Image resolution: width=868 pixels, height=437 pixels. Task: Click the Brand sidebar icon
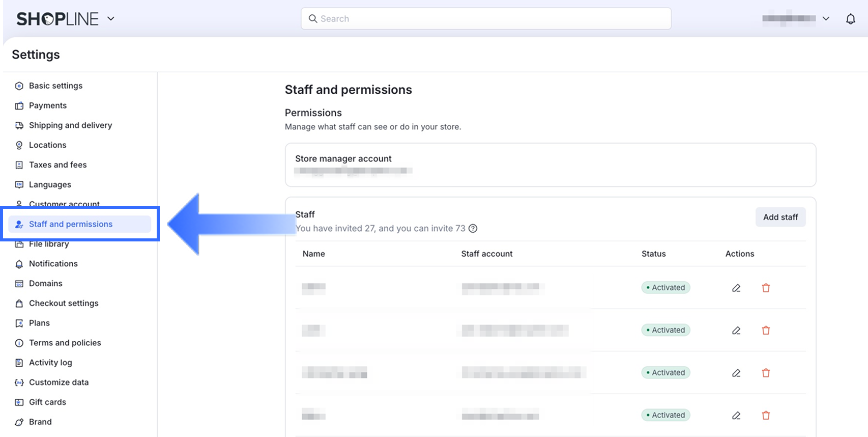click(x=19, y=422)
